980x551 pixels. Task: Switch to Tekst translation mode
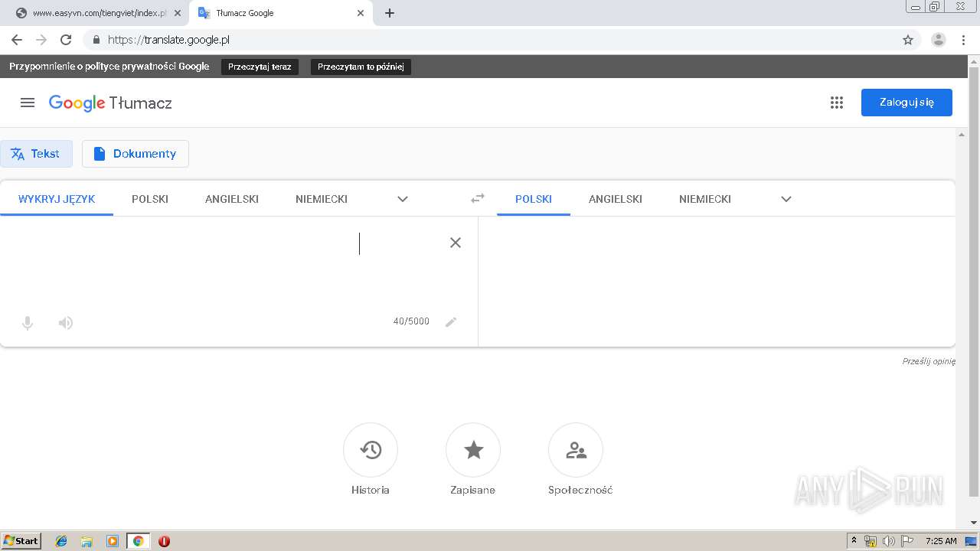pyautogui.click(x=36, y=154)
